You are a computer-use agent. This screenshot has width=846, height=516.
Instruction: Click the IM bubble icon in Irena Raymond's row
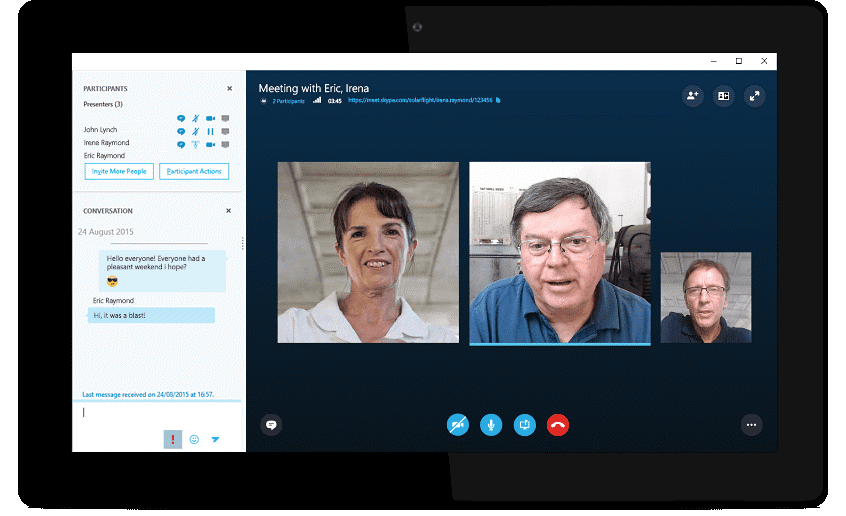[x=181, y=145]
